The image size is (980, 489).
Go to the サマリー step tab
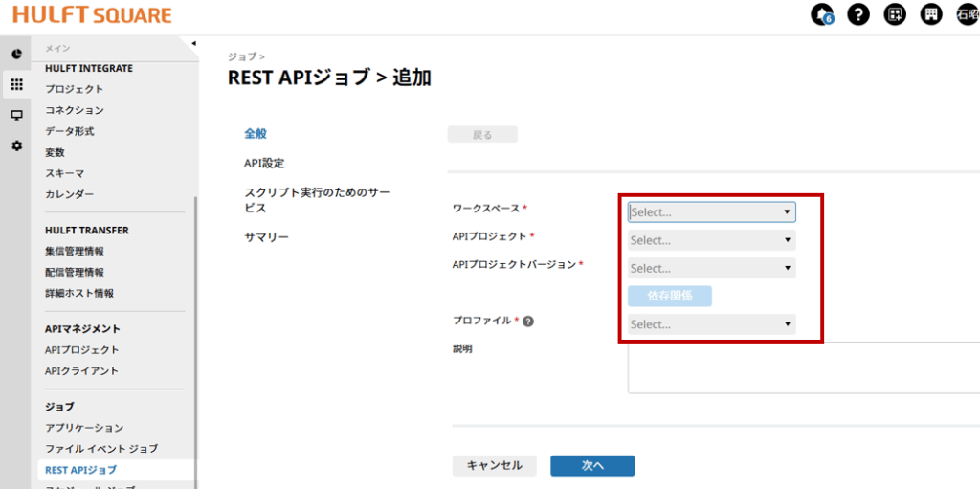coord(266,237)
